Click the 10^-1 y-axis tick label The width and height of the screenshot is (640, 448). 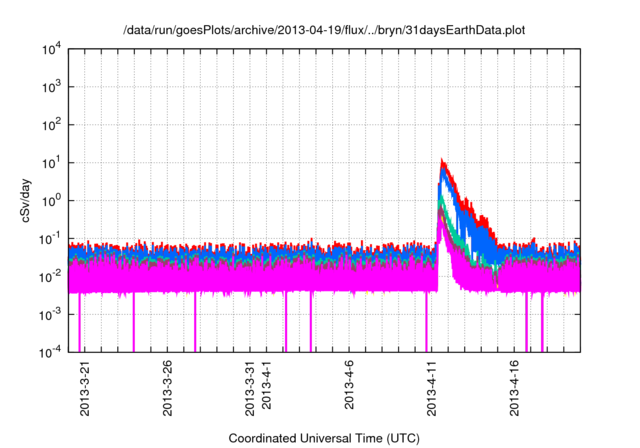click(x=52, y=239)
